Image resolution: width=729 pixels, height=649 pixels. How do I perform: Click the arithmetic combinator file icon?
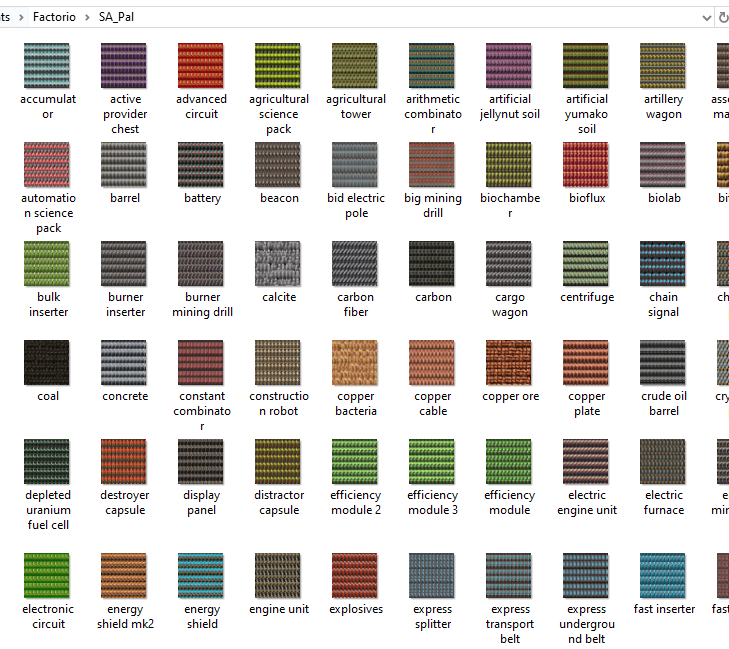[431, 66]
